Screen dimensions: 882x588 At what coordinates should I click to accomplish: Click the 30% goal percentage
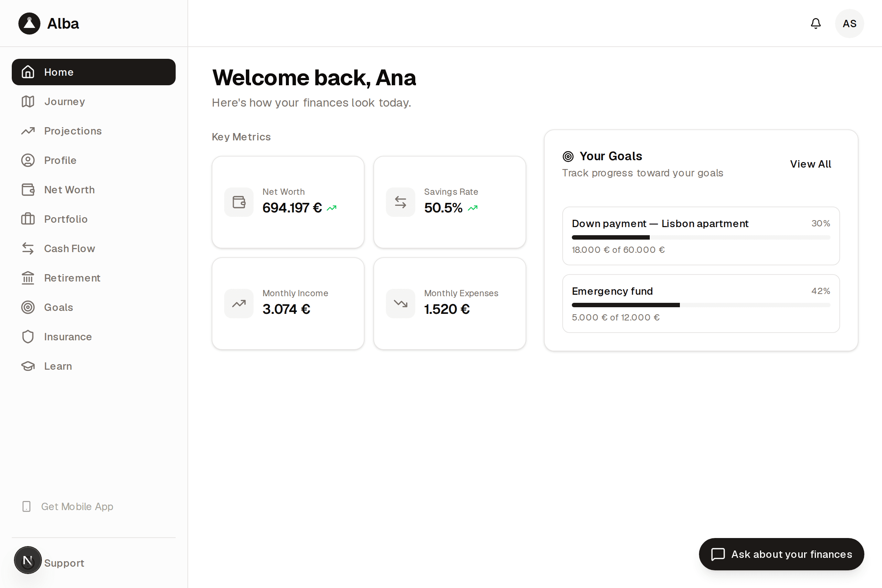821,223
